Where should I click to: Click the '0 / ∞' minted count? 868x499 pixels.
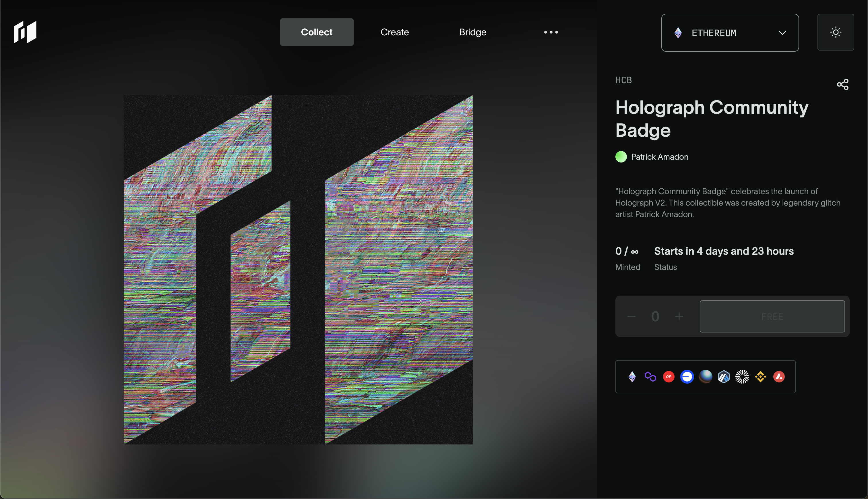tap(627, 251)
